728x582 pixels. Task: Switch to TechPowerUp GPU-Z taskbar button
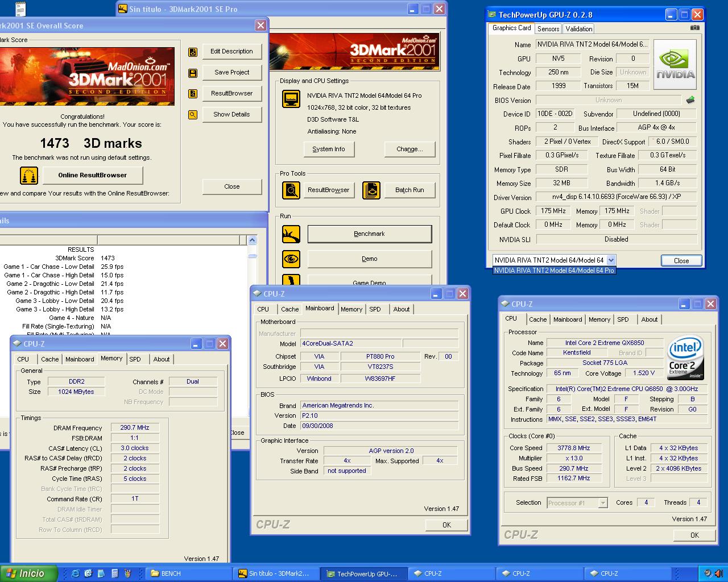(364, 573)
